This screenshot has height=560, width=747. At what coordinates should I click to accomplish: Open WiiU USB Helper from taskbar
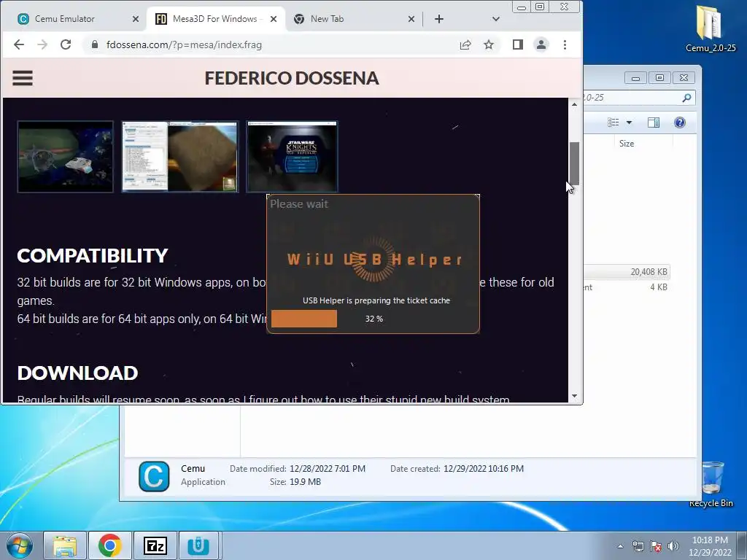[x=198, y=545]
